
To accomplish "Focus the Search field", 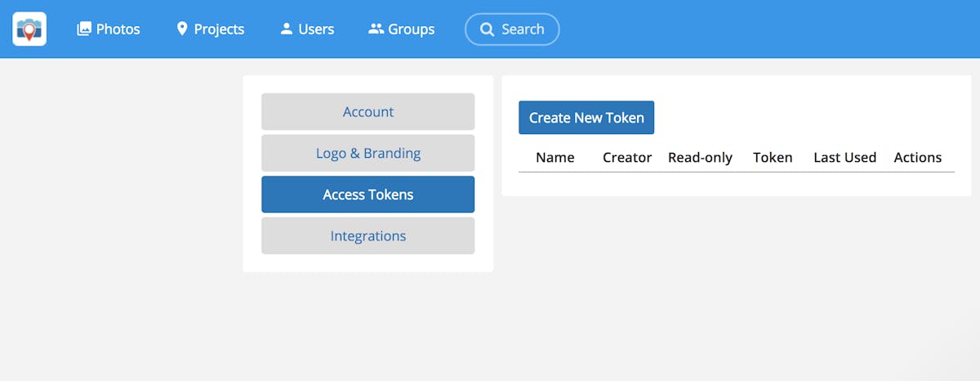I will [523, 29].
